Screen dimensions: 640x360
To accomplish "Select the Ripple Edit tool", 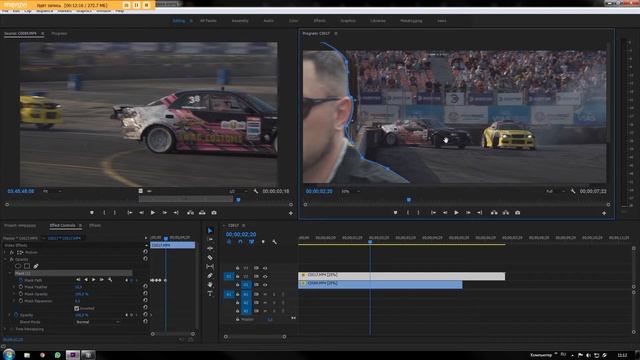I will [x=210, y=249].
